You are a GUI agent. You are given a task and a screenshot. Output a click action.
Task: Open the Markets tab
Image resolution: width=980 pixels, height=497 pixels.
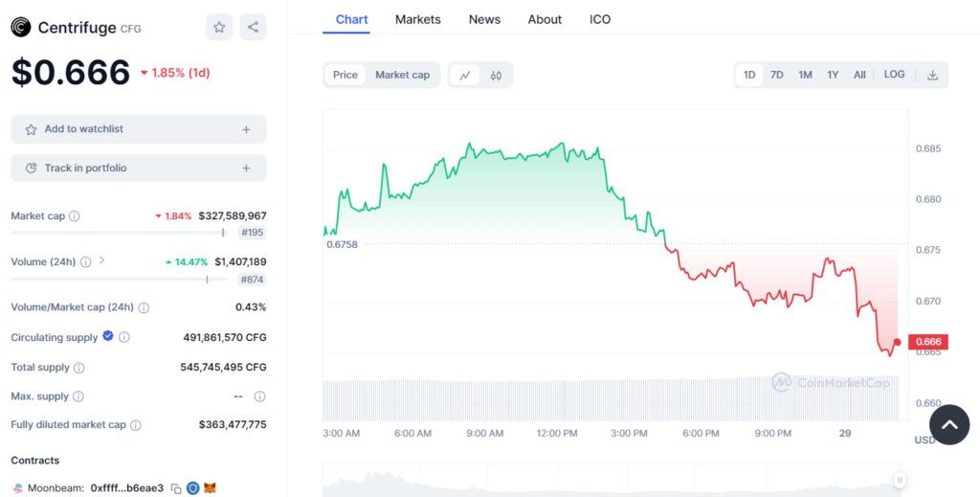pyautogui.click(x=418, y=19)
